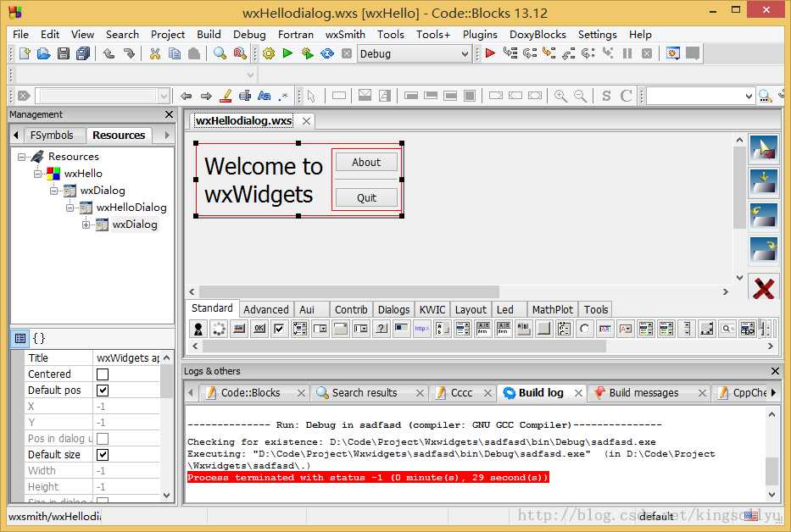Click the About button in the dialog preview
791x532 pixels.
(x=366, y=163)
